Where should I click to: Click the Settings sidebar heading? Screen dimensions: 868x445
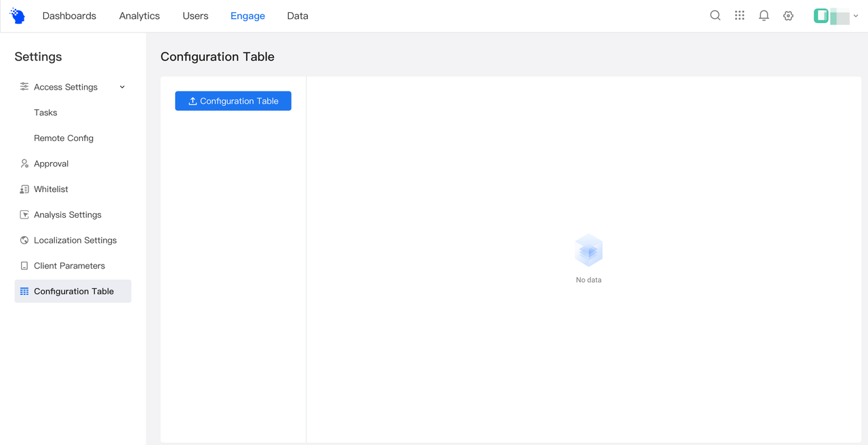click(x=38, y=57)
